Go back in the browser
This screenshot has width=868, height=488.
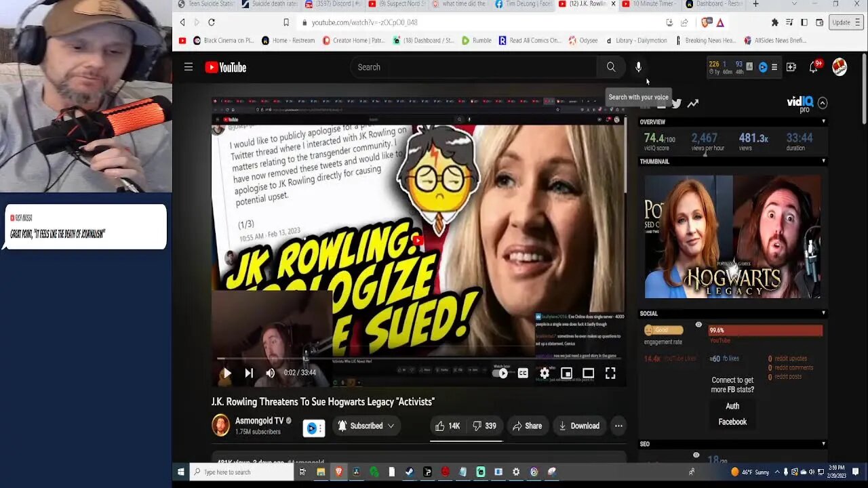182,22
